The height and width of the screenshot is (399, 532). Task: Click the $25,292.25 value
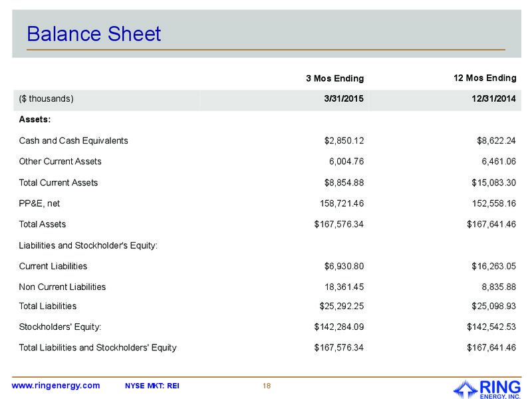(342, 307)
